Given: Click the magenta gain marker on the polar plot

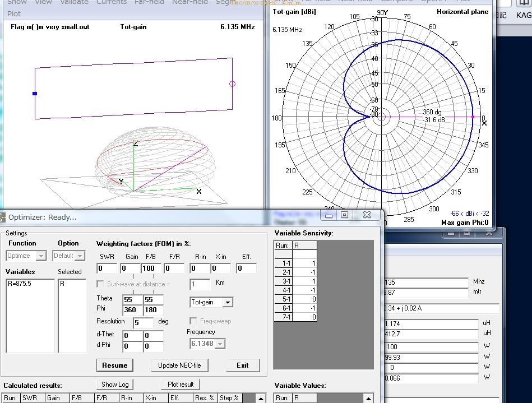Looking at the screenshot, I should pyautogui.click(x=473, y=117).
